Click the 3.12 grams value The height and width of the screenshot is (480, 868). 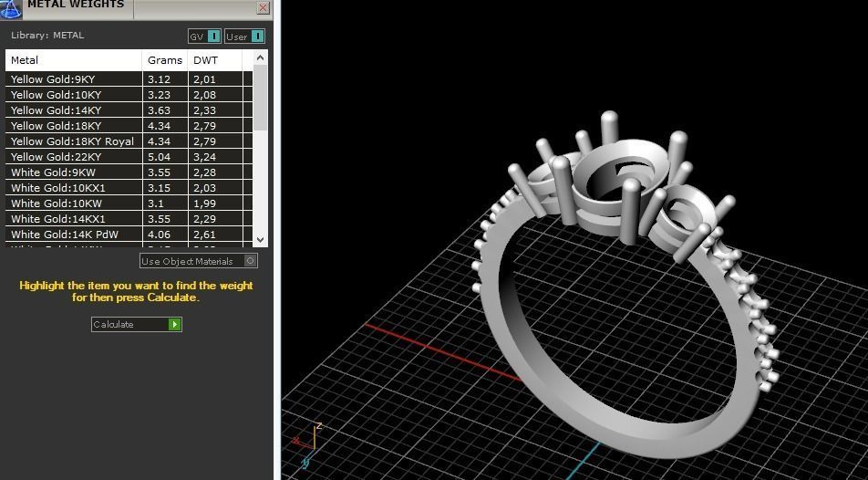(159, 79)
